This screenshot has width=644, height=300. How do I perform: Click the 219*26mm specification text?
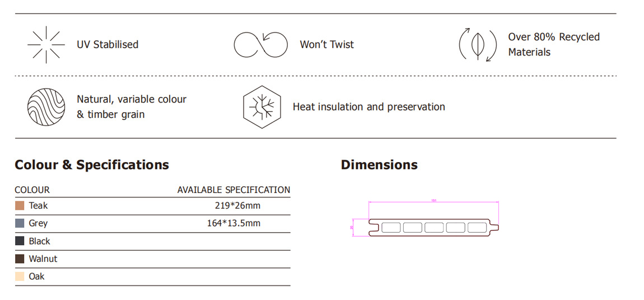coord(237,206)
